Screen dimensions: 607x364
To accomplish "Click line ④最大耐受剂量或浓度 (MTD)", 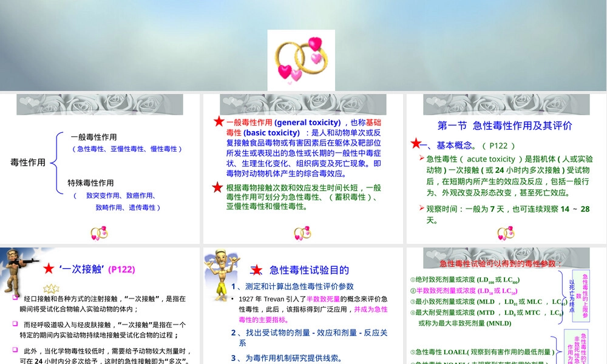I will point(487,312).
